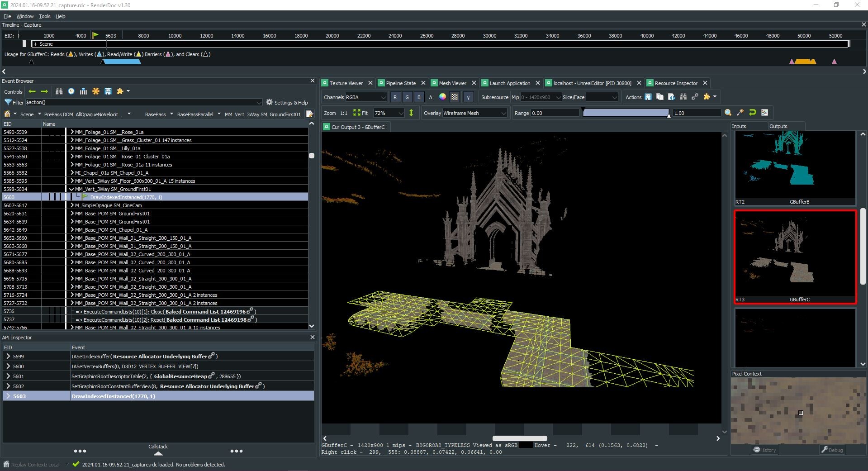Open the find event binoculars in Event Browser controls
Viewport: 868px width, 471px height.
click(59, 91)
